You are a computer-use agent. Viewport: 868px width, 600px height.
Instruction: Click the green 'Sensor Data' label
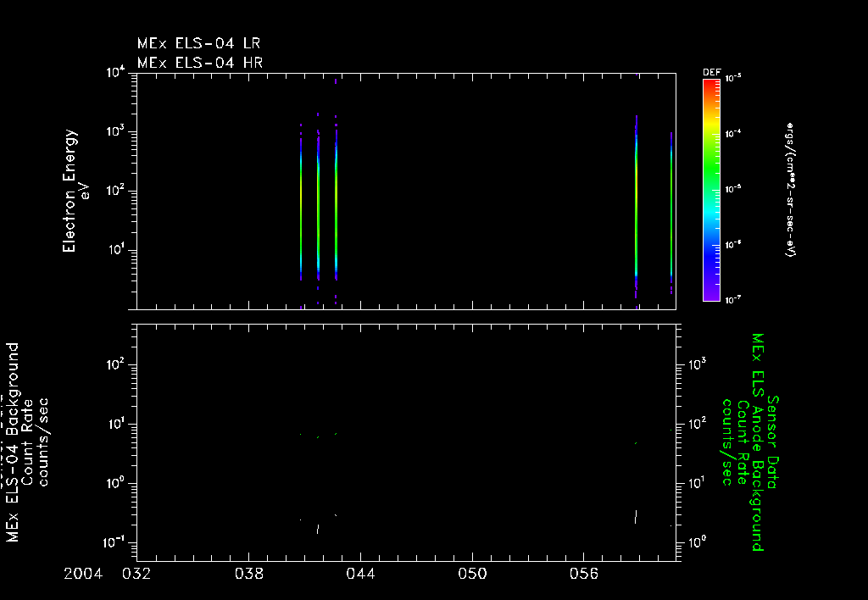point(772,442)
